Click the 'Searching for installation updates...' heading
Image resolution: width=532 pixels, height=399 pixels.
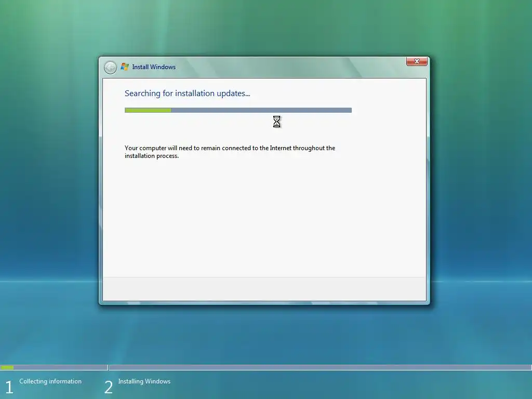(x=187, y=94)
